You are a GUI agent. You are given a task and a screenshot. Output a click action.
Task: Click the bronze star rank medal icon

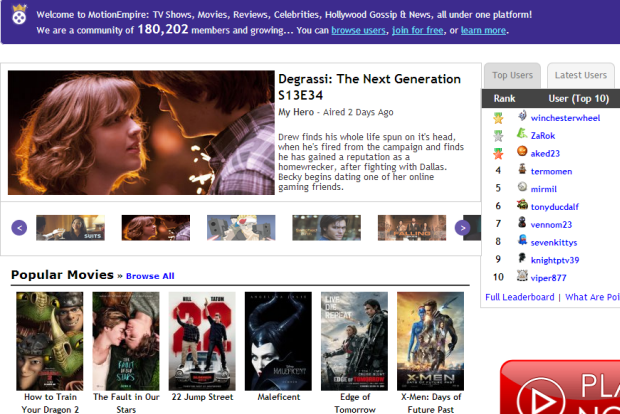[498, 153]
